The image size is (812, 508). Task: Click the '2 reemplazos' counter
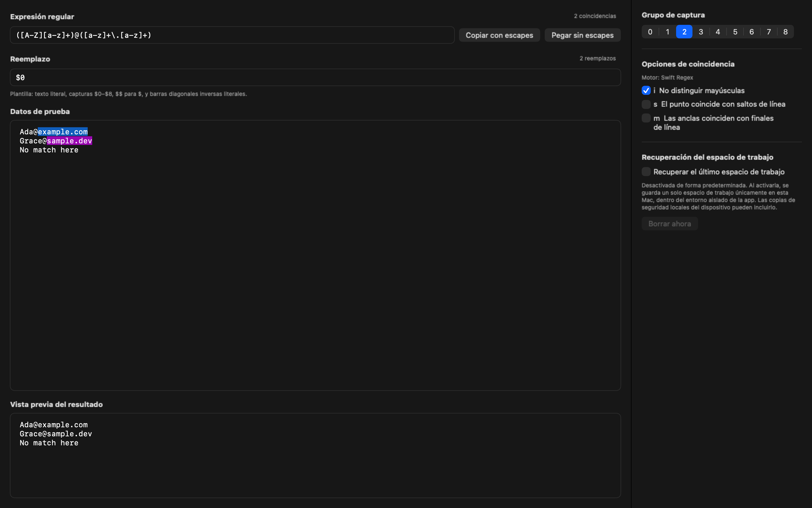click(598, 58)
